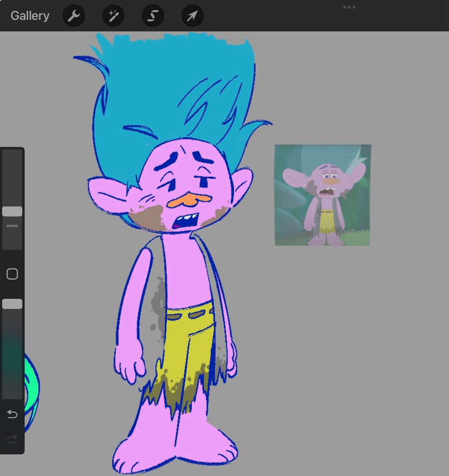Return to the Gallery
Viewport: 449px width, 476px height.
pos(30,16)
